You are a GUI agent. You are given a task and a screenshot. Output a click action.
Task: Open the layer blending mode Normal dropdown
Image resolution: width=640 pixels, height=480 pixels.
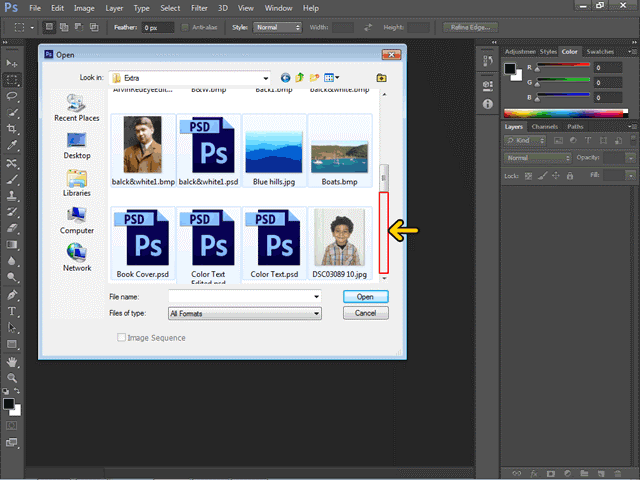[537, 158]
